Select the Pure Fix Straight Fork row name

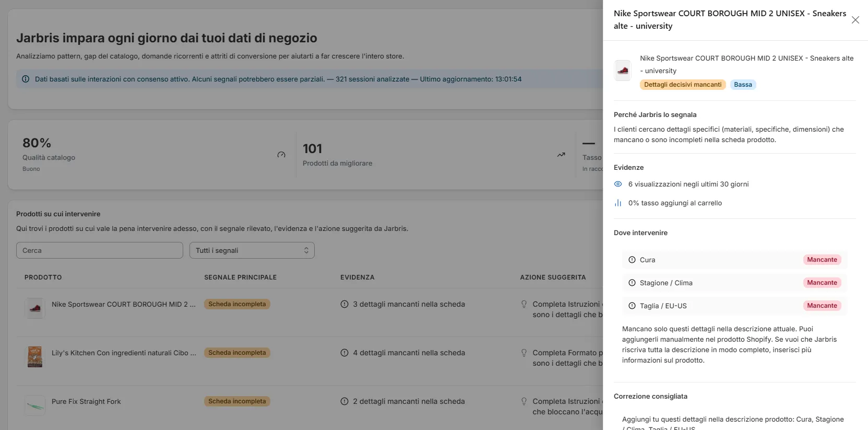click(86, 401)
